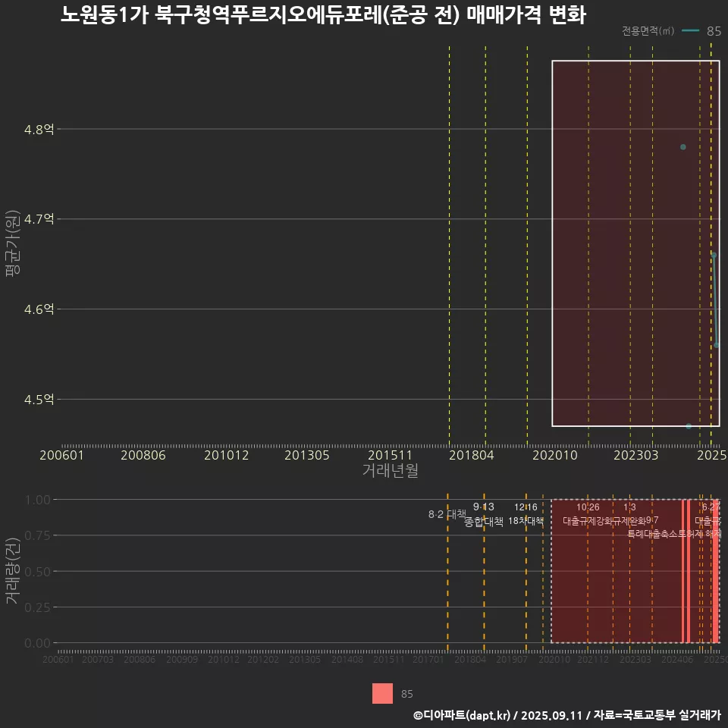Image resolution: width=728 pixels, height=728 pixels.
Task: Click the '0.50' volume axis label
Action: point(38,572)
